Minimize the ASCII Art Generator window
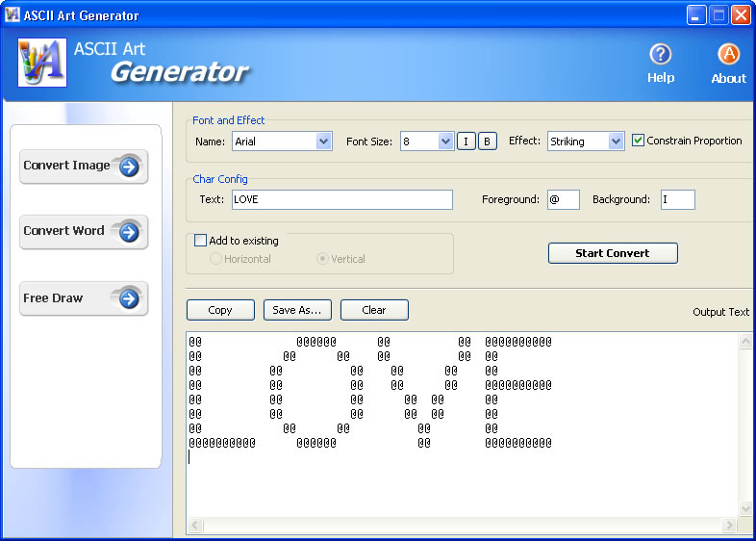The image size is (756, 541). point(695,15)
